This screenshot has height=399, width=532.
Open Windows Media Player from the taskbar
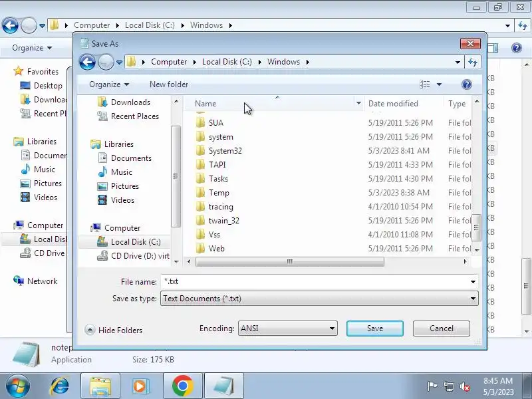[x=140, y=386]
